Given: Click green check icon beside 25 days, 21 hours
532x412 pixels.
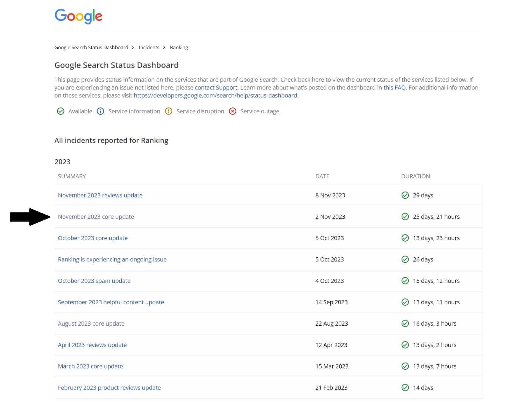Looking at the screenshot, I should click(405, 217).
